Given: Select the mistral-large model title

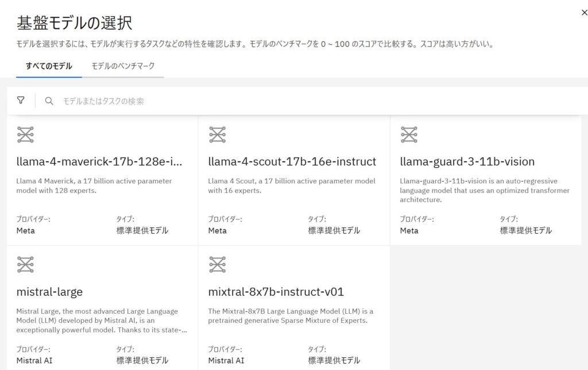Looking at the screenshot, I should (x=49, y=292).
